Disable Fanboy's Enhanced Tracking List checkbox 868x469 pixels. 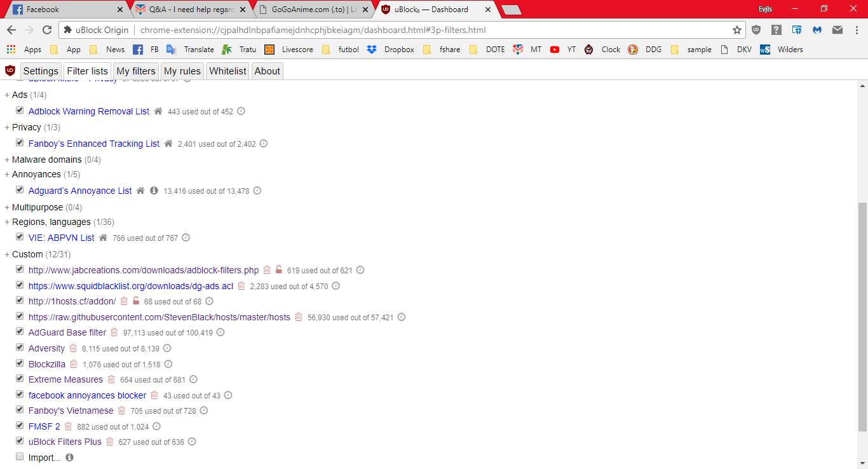point(20,143)
